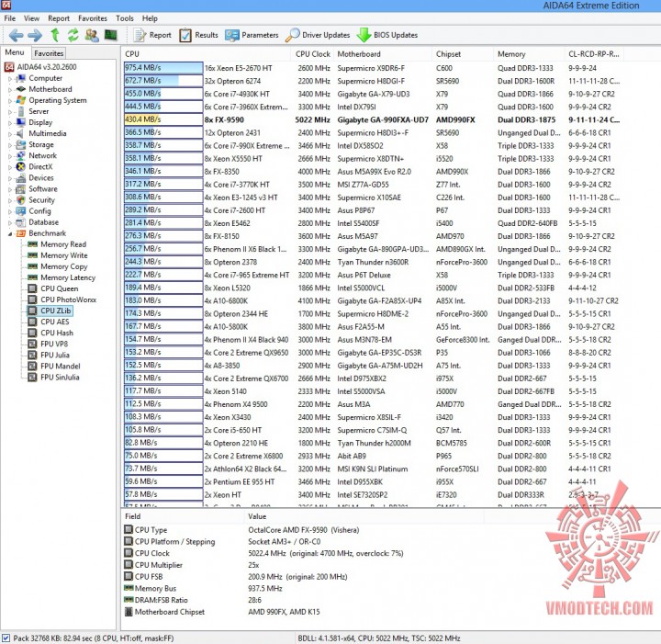Image resolution: width=661 pixels, height=644 pixels.
Task: Select the CPU ZLib benchmark item
Action: pos(50,311)
